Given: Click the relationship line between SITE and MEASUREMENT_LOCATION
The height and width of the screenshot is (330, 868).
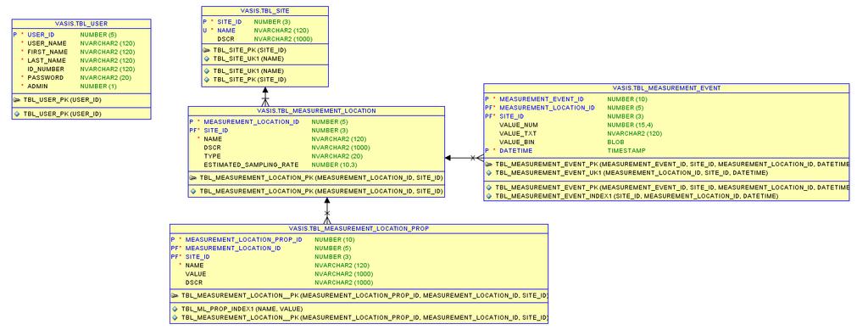Looking at the screenshot, I should point(265,97).
